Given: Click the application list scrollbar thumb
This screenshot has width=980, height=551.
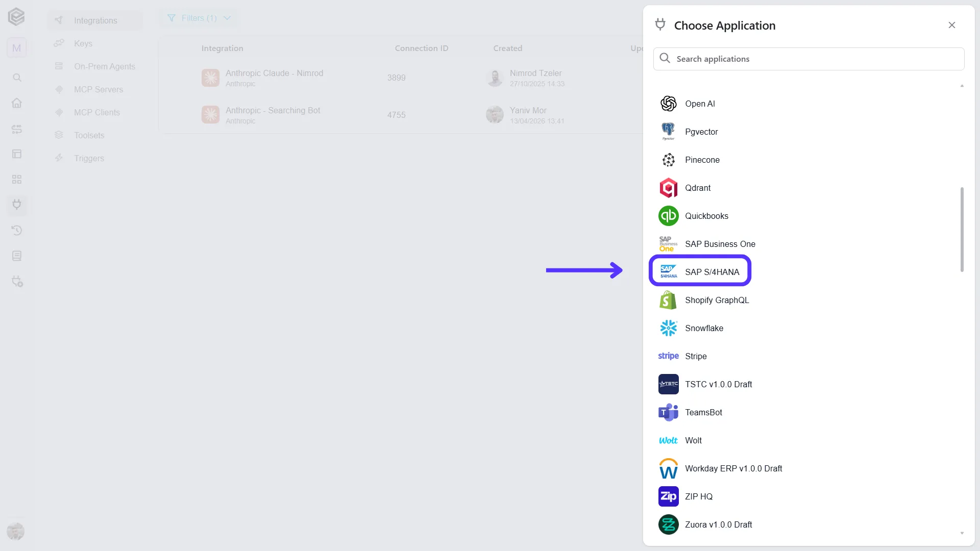Looking at the screenshot, I should click(962, 230).
